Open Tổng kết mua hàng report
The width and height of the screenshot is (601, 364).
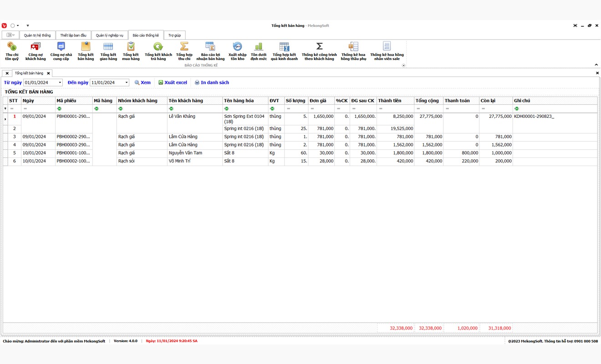131,51
